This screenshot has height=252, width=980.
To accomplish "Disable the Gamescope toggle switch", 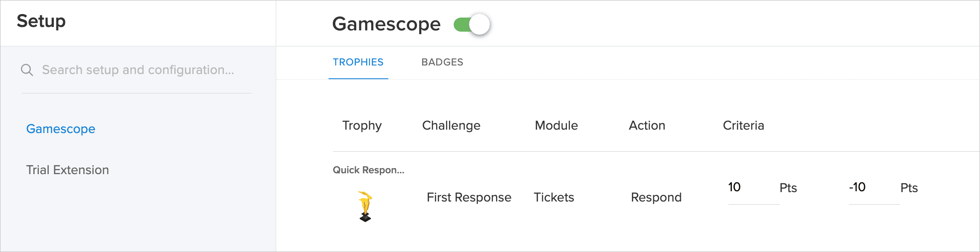I will coord(472,24).
